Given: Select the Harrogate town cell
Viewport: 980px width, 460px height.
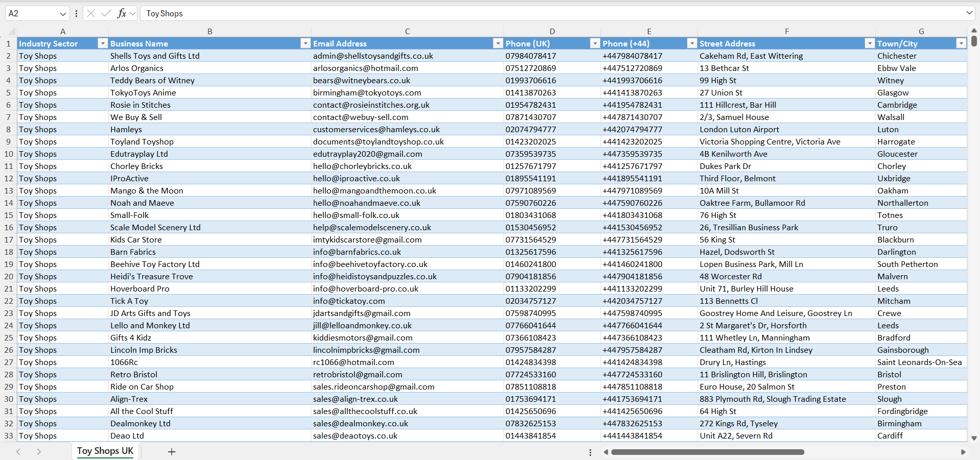Looking at the screenshot, I should coord(921,141).
